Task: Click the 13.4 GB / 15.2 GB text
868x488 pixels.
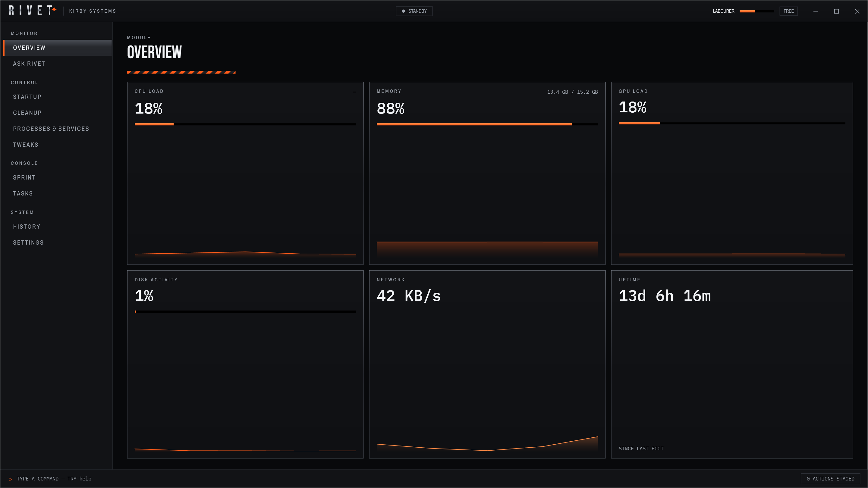Action: pos(572,92)
